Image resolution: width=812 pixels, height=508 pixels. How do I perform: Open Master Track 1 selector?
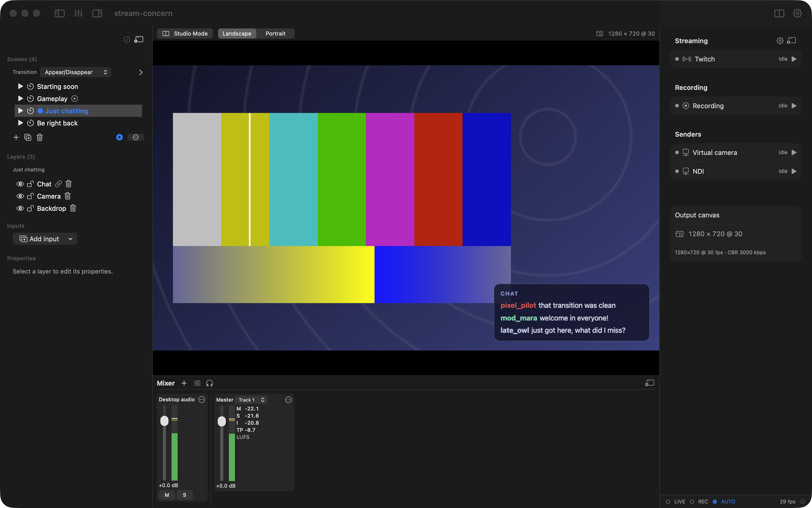point(251,400)
